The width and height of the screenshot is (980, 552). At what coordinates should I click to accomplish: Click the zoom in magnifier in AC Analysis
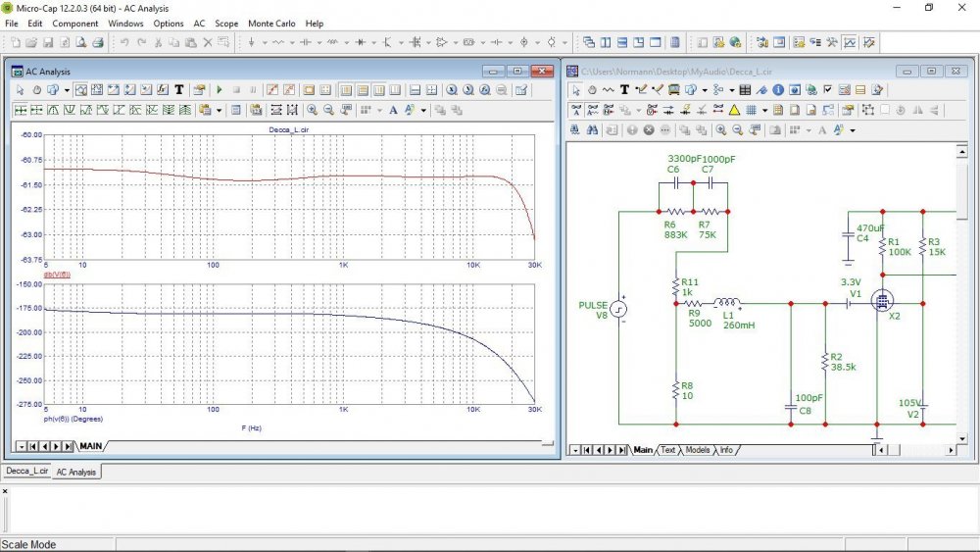(x=313, y=110)
